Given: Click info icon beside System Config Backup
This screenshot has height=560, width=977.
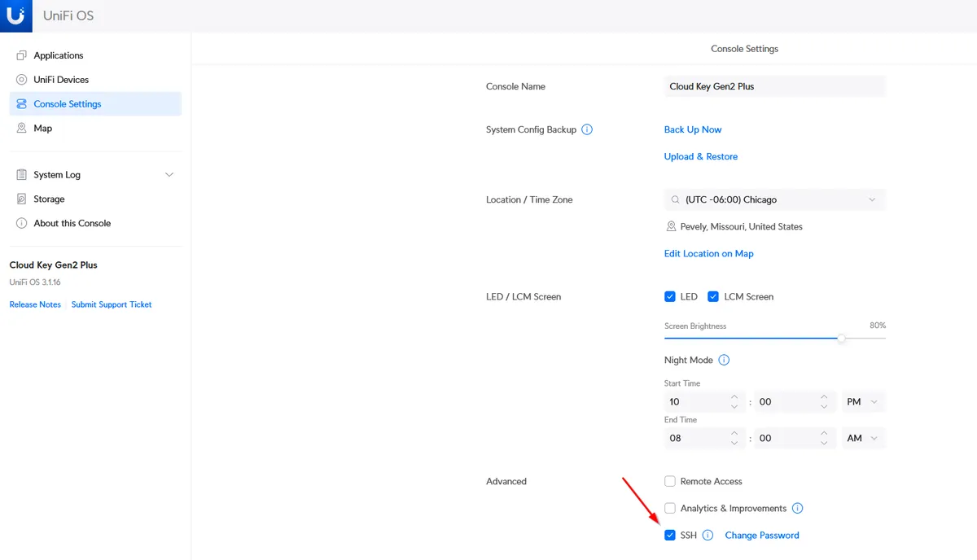Looking at the screenshot, I should click(587, 129).
